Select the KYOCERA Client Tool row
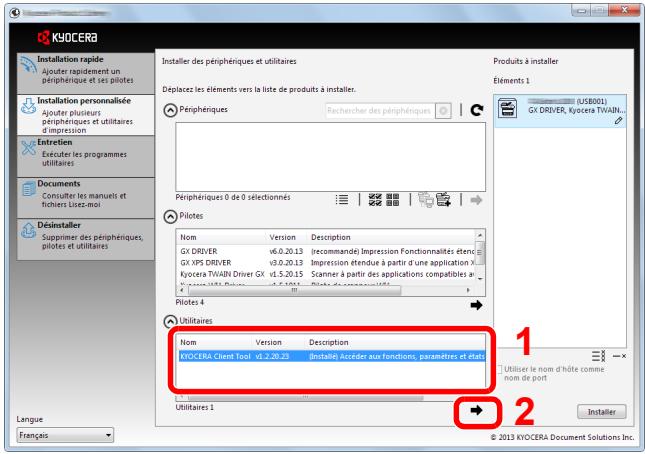The width and height of the screenshot is (645, 454). pos(332,357)
